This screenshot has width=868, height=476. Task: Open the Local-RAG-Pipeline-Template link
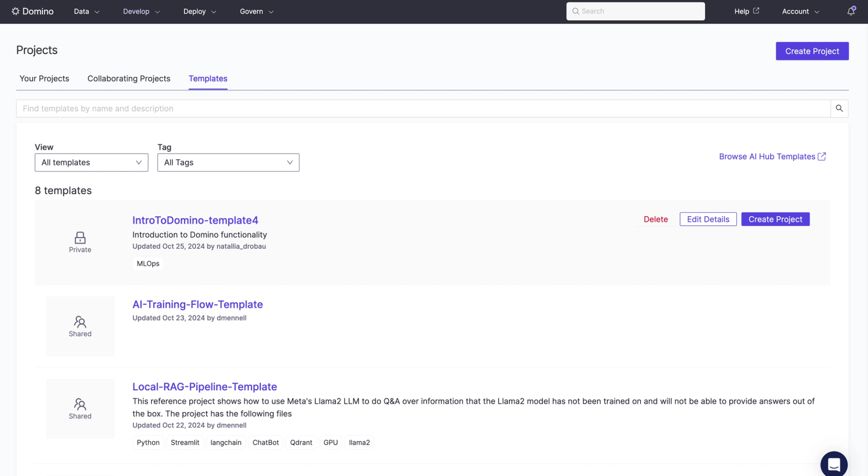(205, 387)
